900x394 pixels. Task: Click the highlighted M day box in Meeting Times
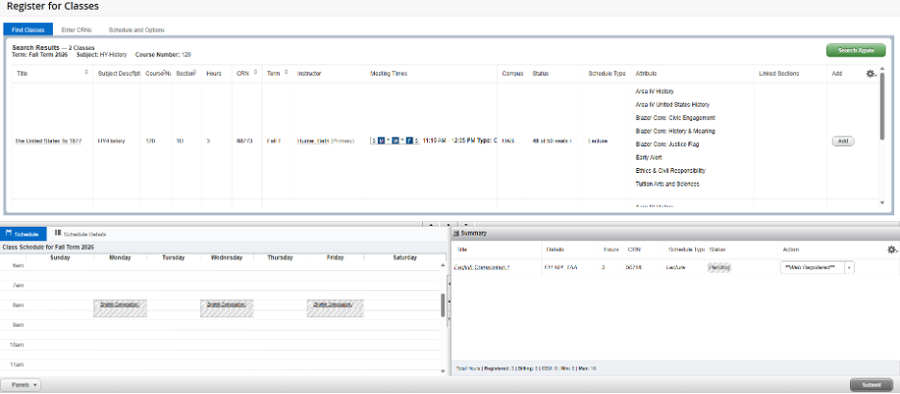[381, 141]
